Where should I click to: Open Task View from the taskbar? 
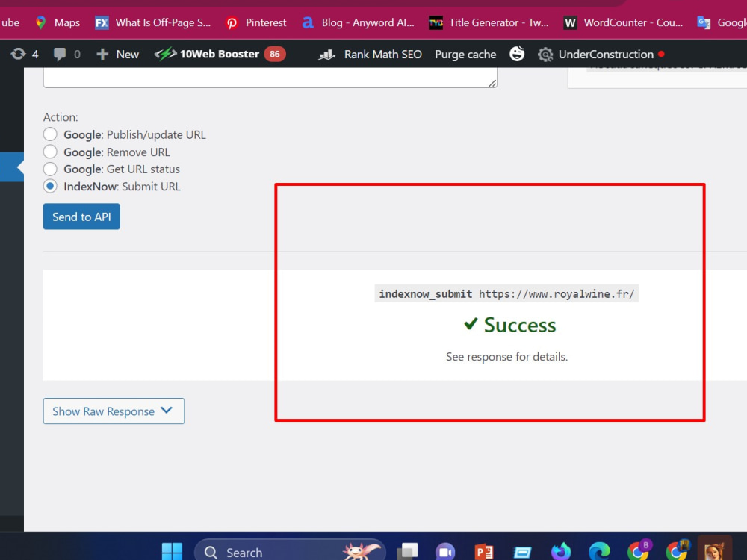tap(407, 552)
